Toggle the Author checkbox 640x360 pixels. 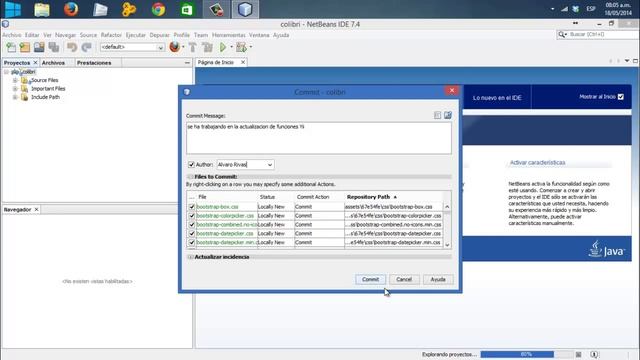191,164
